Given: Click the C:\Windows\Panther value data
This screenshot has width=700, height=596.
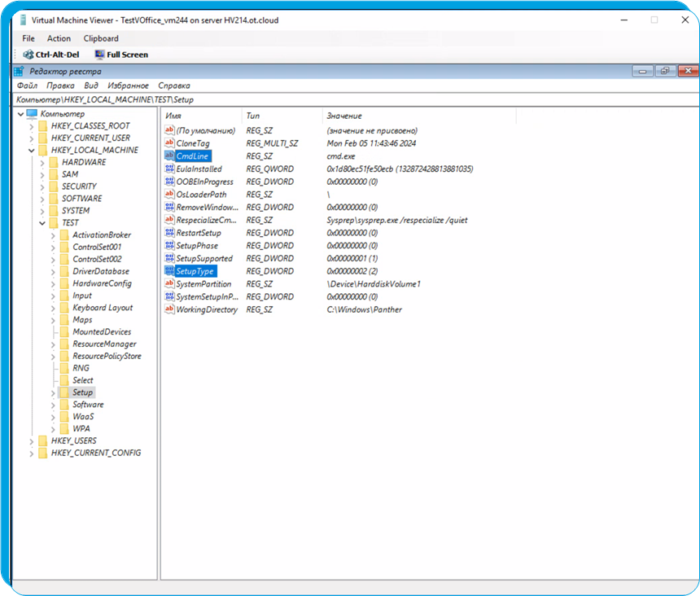Looking at the screenshot, I should [x=365, y=309].
